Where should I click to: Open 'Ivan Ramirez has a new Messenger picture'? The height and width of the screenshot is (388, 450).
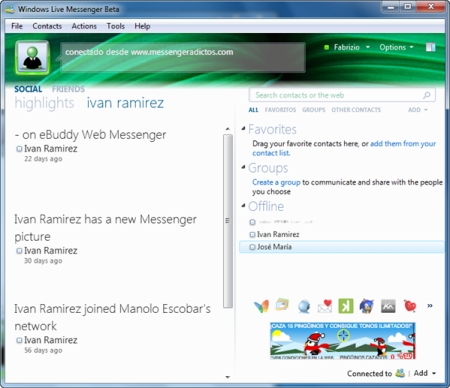pos(105,228)
